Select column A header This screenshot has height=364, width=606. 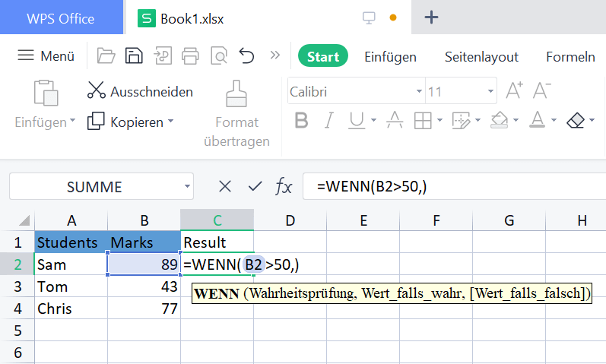point(71,220)
